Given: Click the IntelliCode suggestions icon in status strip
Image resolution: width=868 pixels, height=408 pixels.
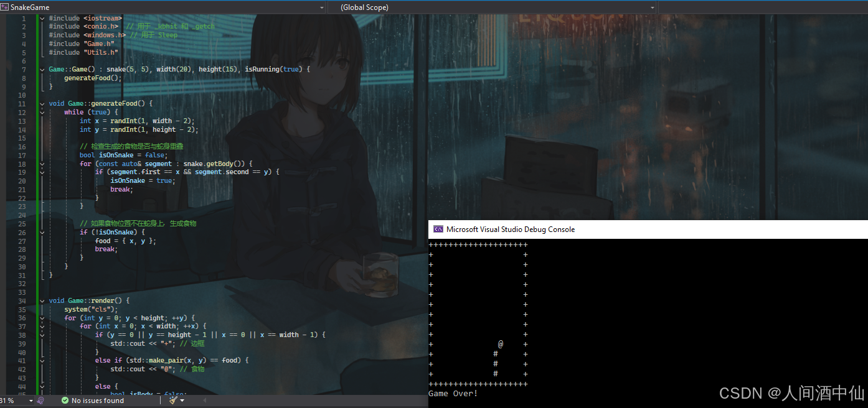Looking at the screenshot, I should (x=40, y=401).
